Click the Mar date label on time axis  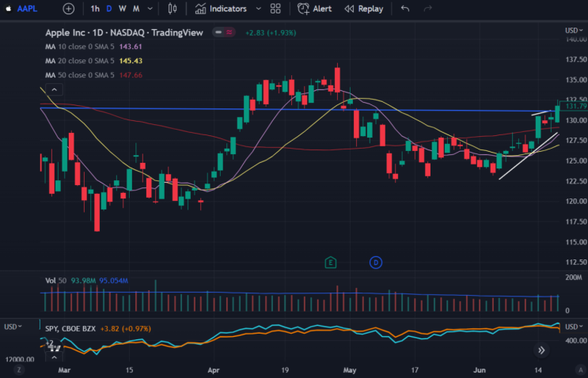pos(64,370)
